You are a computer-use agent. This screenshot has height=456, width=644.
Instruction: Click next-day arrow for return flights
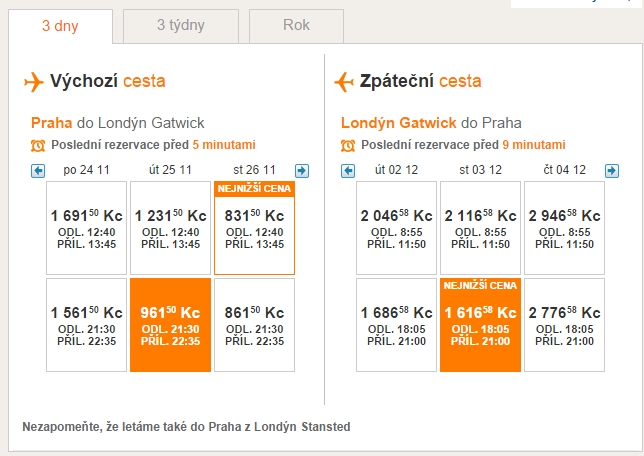(612, 170)
